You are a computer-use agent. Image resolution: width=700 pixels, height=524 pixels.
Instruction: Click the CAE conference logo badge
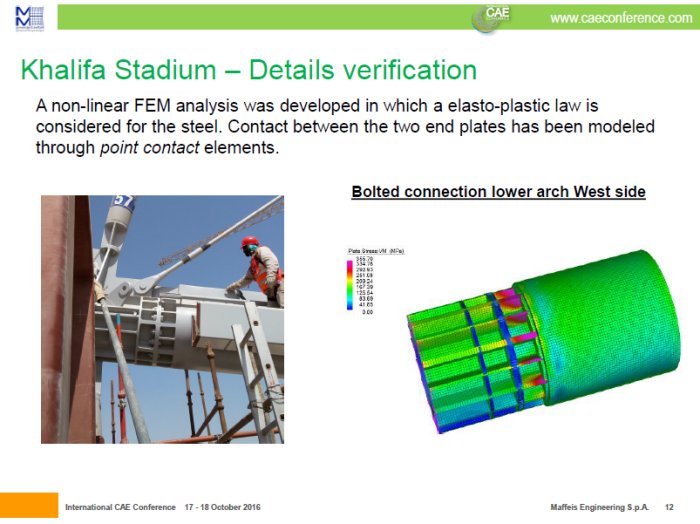[x=495, y=18]
